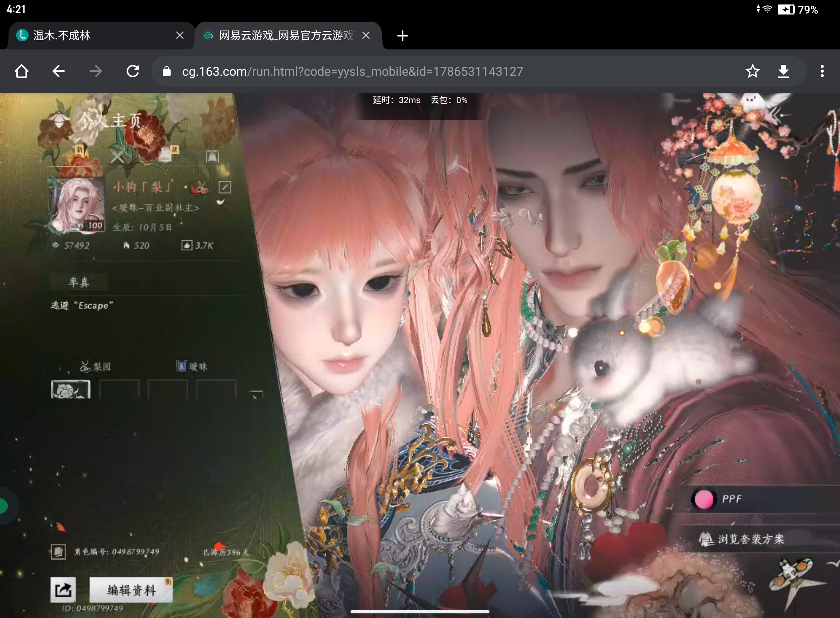The image size is (840, 618).
Task: Click the guild title 暧昧-百业副社主
Action: [156, 208]
